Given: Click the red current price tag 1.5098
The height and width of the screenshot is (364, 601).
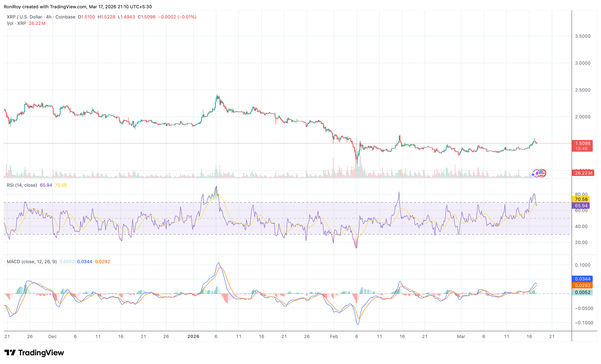Looking at the screenshot, I should click(x=583, y=143).
